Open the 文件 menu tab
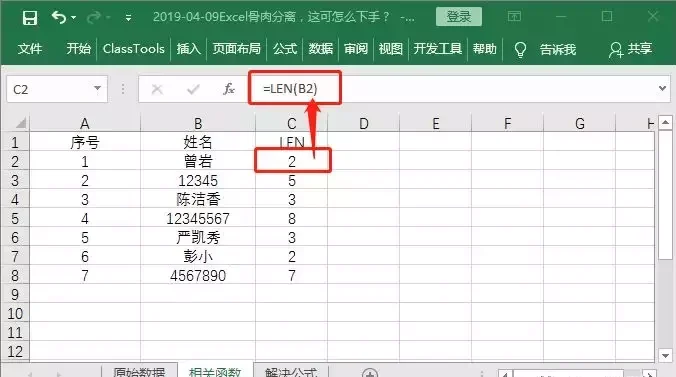The width and height of the screenshot is (676, 377). (x=30, y=49)
